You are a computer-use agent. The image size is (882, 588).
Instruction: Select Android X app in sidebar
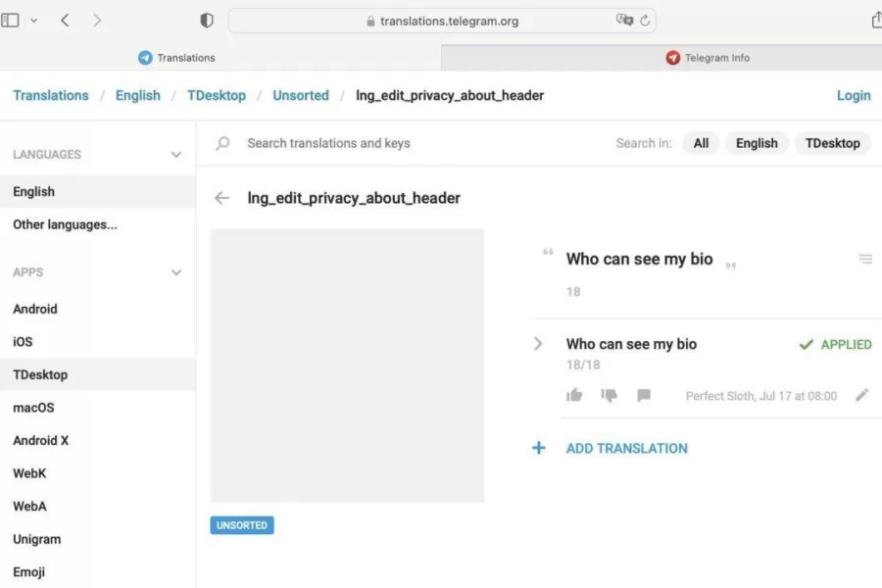[98, 440]
